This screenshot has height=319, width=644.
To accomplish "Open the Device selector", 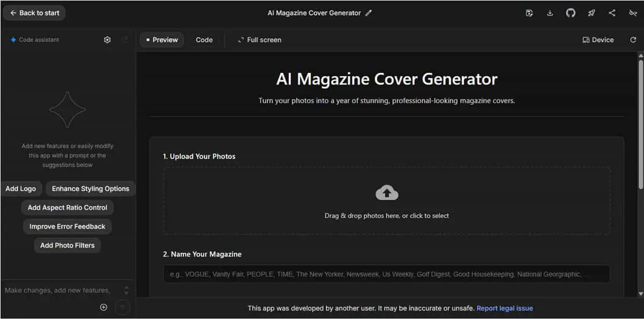I will coord(598,40).
